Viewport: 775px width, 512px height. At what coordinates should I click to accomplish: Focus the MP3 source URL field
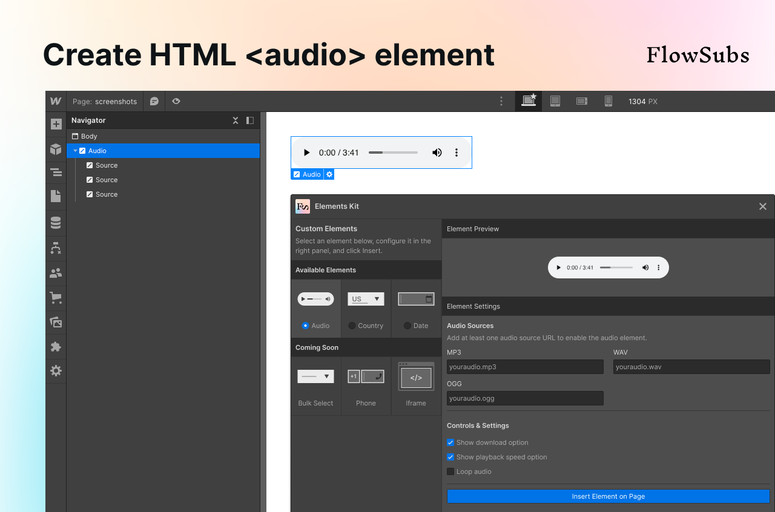coord(525,367)
